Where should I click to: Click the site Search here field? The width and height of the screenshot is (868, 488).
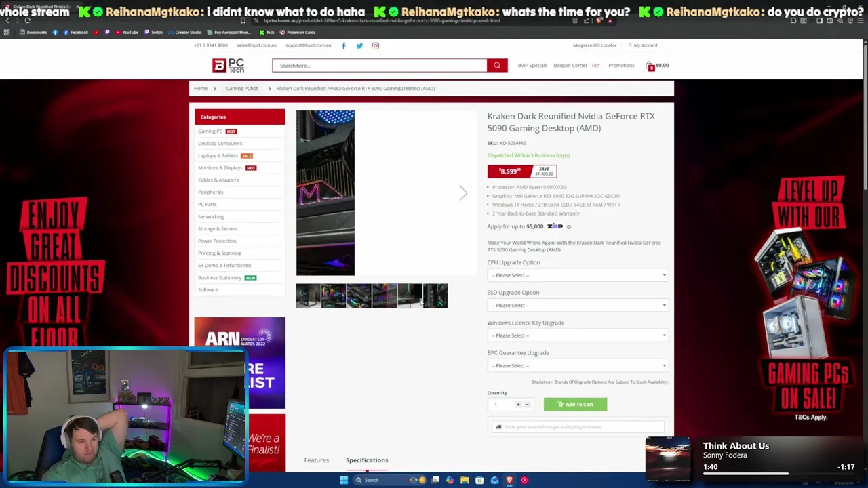coord(380,66)
